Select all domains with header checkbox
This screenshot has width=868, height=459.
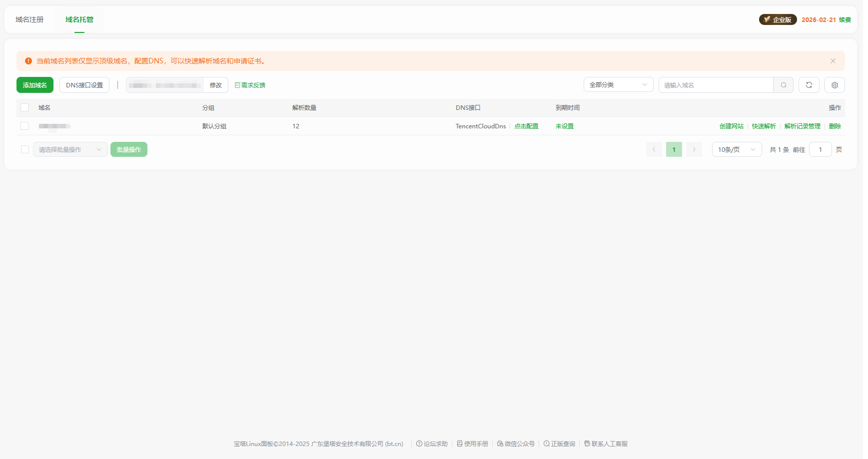tap(24, 107)
